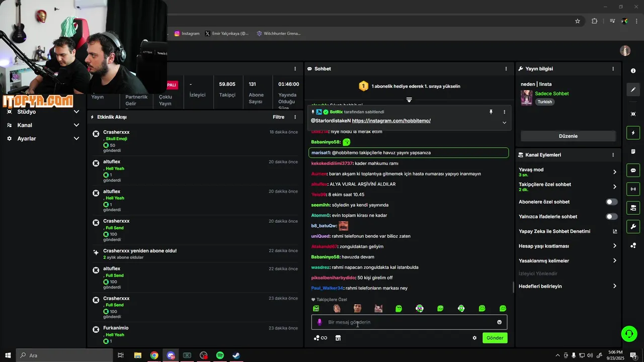Open pinned message three-dot options
The width and height of the screenshot is (644, 362).
[x=504, y=112]
